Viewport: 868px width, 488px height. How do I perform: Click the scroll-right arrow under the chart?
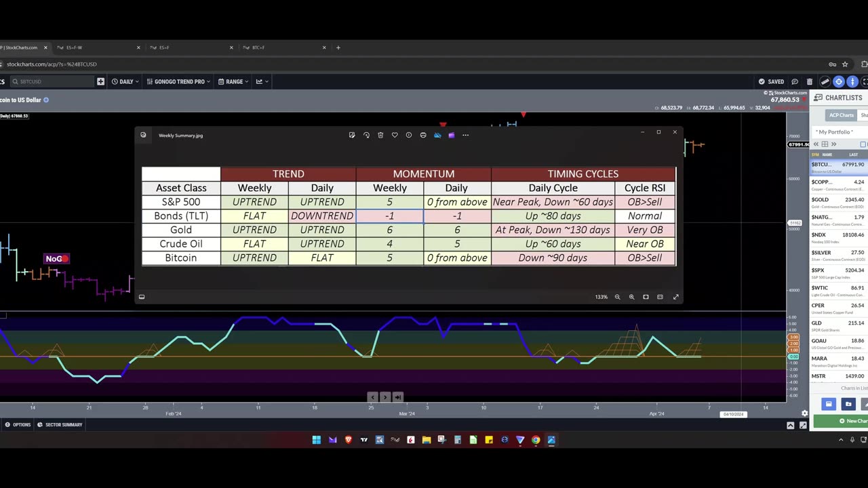385,397
